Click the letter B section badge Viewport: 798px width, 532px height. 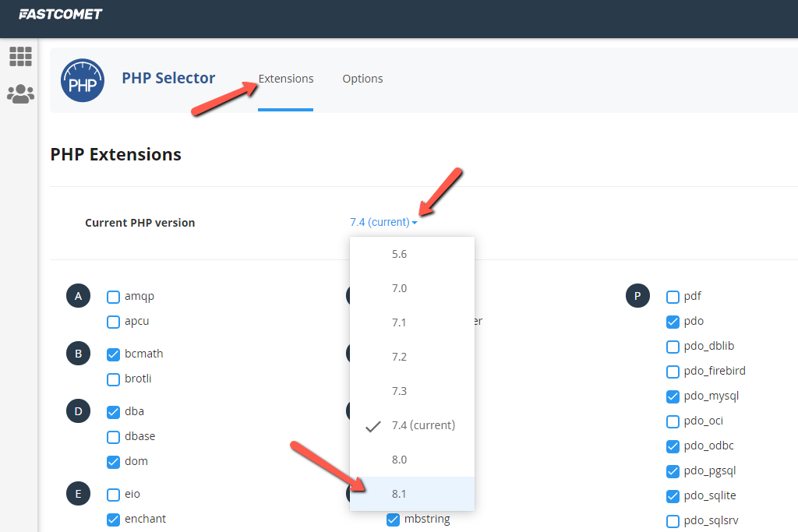[78, 354]
